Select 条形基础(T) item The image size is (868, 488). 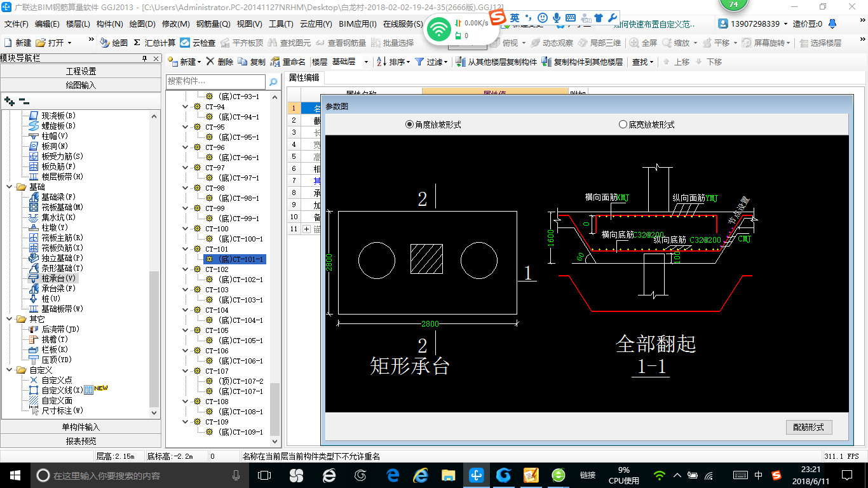pos(62,268)
